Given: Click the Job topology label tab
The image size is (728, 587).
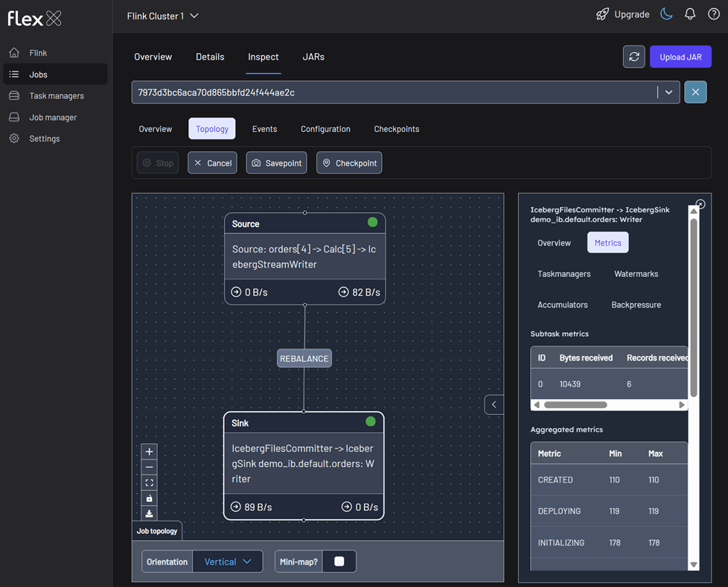Looking at the screenshot, I should tap(157, 531).
